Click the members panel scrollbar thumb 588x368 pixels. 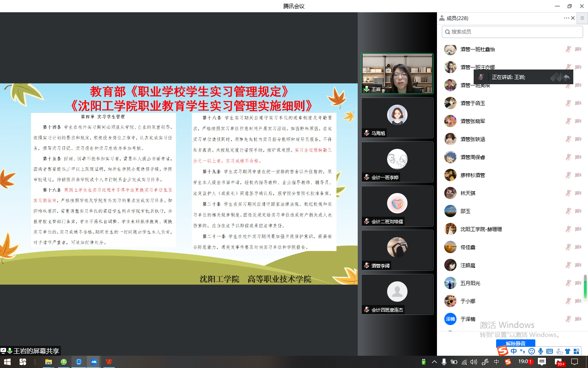pyautogui.click(x=585, y=286)
